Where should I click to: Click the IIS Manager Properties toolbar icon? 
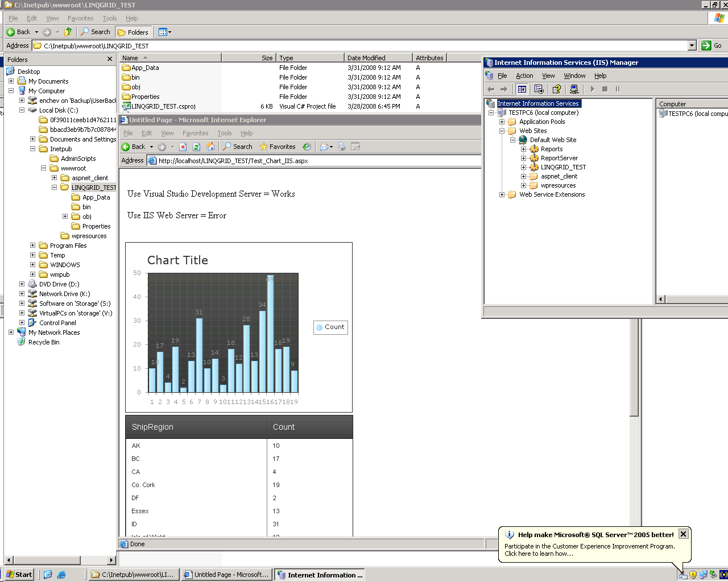point(539,89)
